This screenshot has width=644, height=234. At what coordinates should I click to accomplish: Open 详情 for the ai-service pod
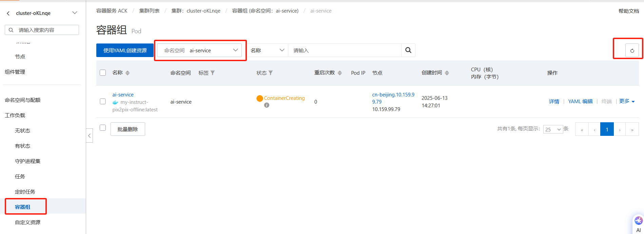tap(554, 102)
